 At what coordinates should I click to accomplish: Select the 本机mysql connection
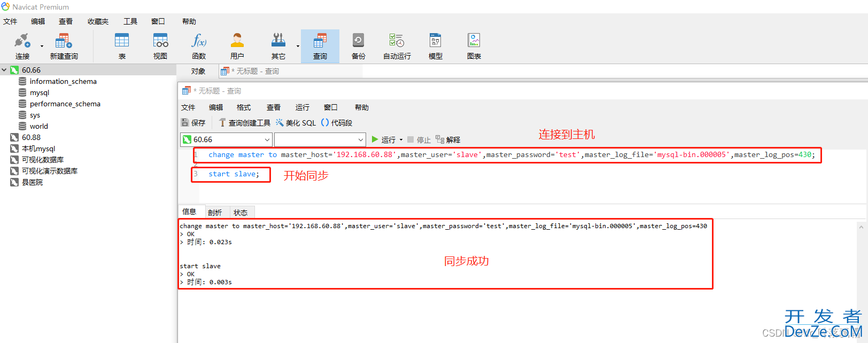pyautogui.click(x=38, y=149)
